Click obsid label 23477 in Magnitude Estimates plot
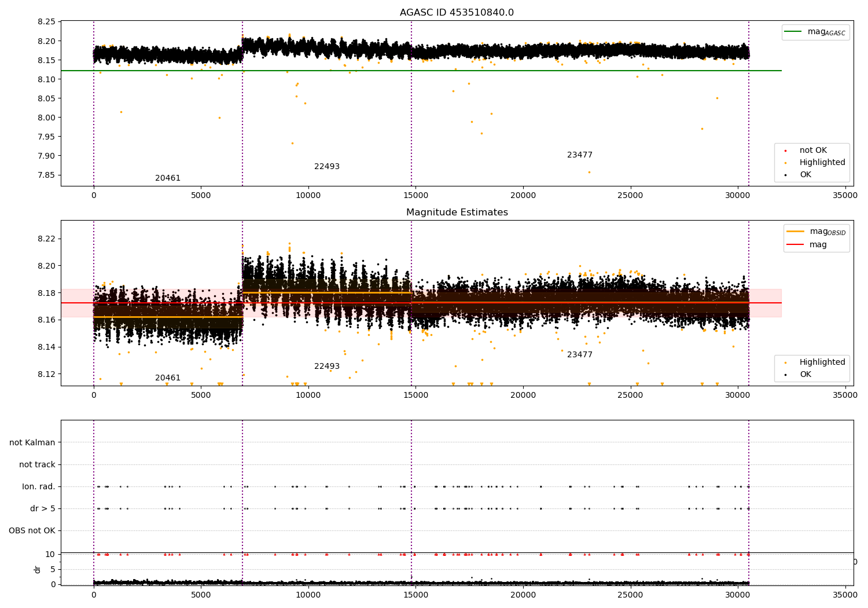 click(x=580, y=354)
